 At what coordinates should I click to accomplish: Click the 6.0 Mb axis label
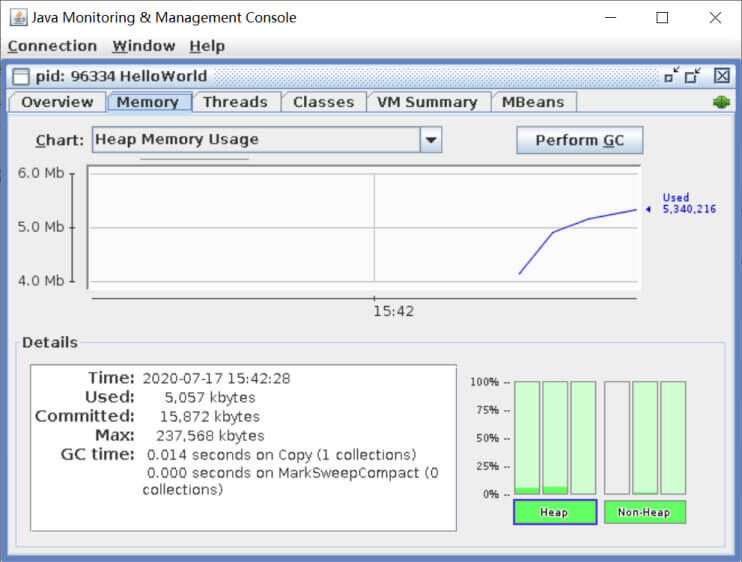(x=41, y=173)
